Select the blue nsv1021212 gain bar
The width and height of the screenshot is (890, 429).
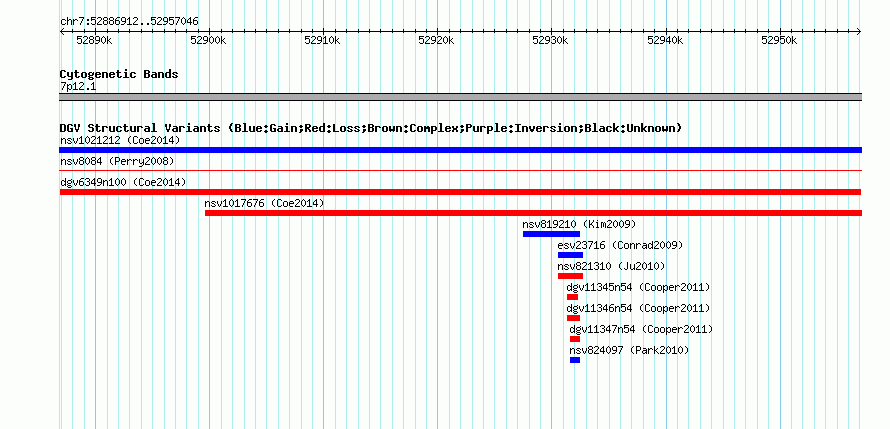tap(460, 150)
